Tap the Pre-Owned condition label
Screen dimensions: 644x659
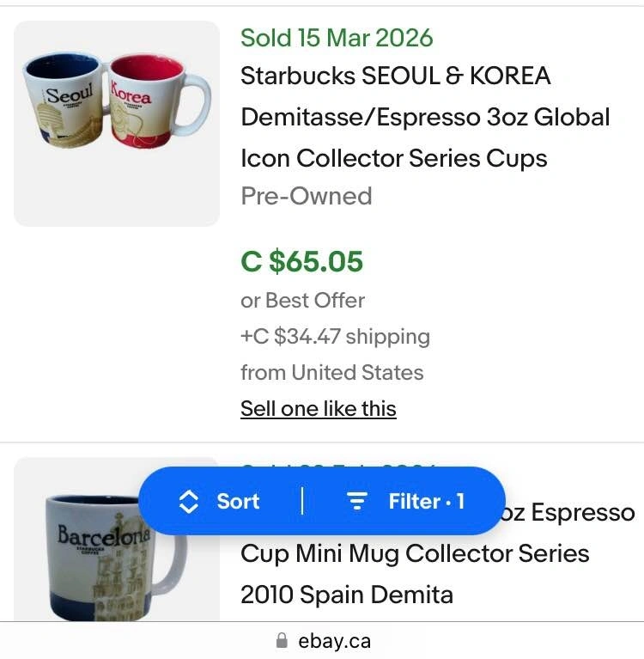pyautogui.click(x=307, y=196)
